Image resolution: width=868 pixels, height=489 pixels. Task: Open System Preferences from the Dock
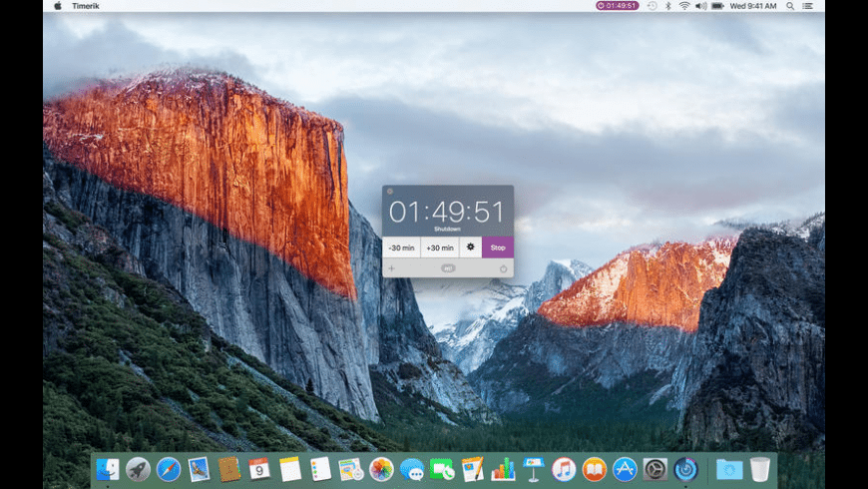tap(654, 470)
